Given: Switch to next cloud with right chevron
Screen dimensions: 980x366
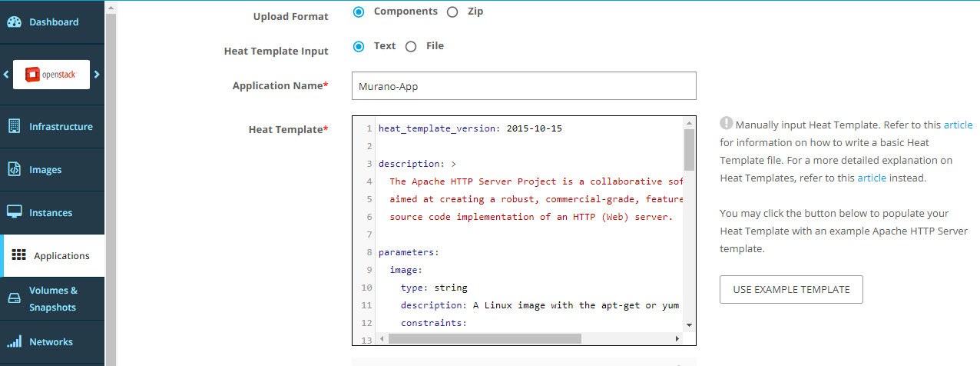Looking at the screenshot, I should click(x=97, y=75).
